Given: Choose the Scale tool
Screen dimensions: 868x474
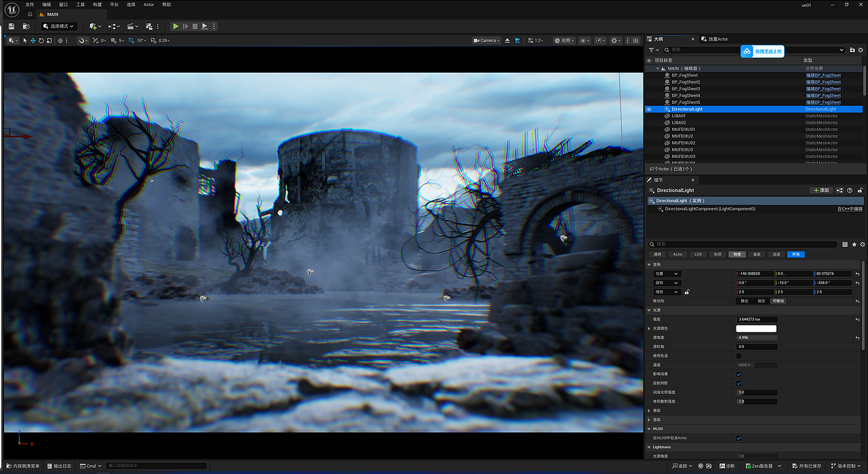Looking at the screenshot, I should pyautogui.click(x=49, y=41).
